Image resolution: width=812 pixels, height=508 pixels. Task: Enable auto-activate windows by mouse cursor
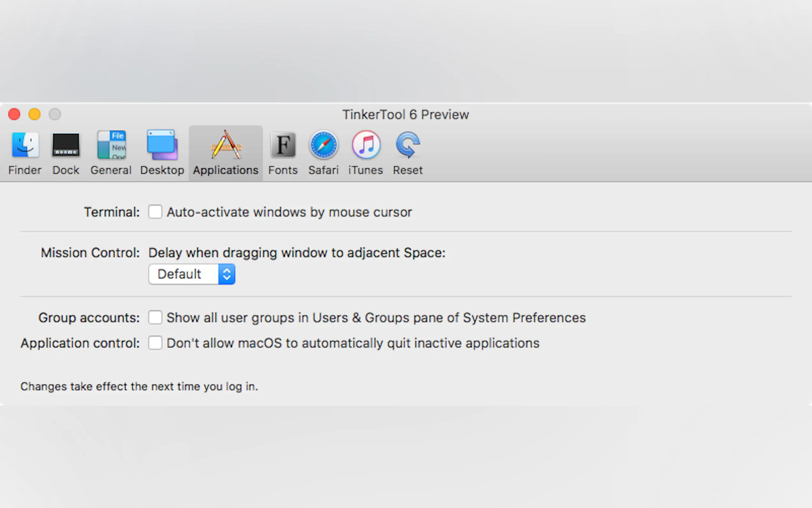tap(155, 212)
